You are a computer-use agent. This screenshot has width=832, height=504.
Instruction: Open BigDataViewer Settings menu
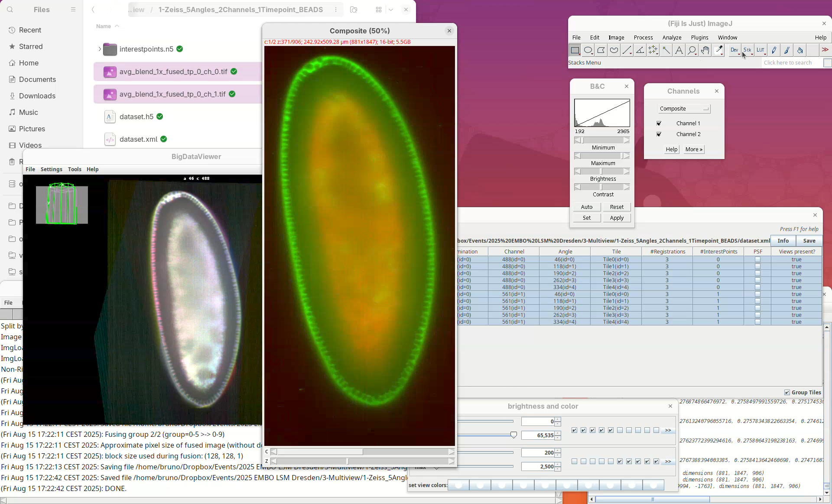click(x=51, y=169)
